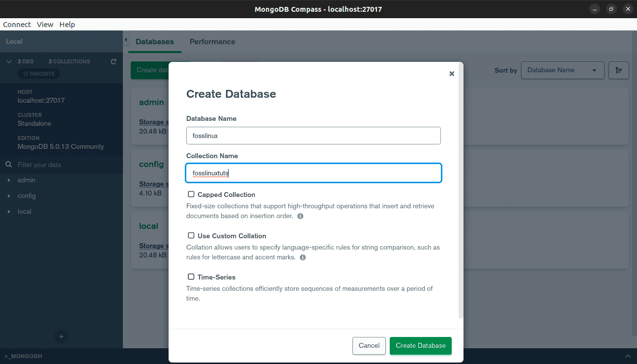
Task: Click the dialog vertical scrollbar
Action: [461, 192]
